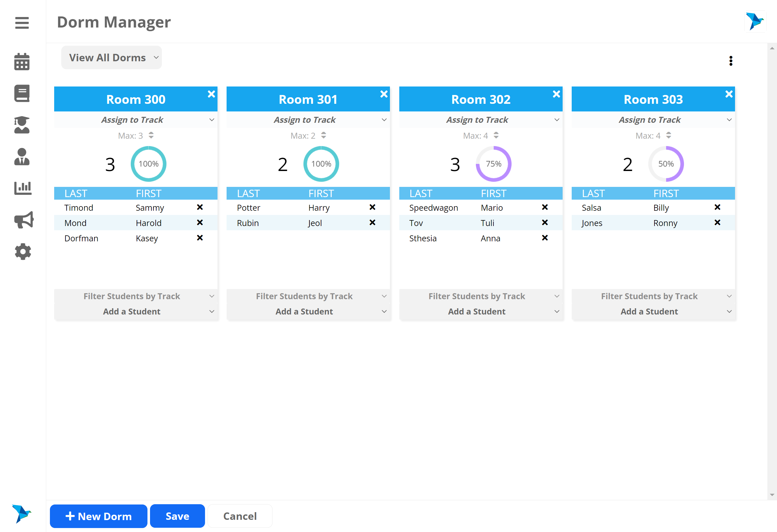
Task: Adjust Room 302 Max capacity stepper
Action: tap(496, 136)
